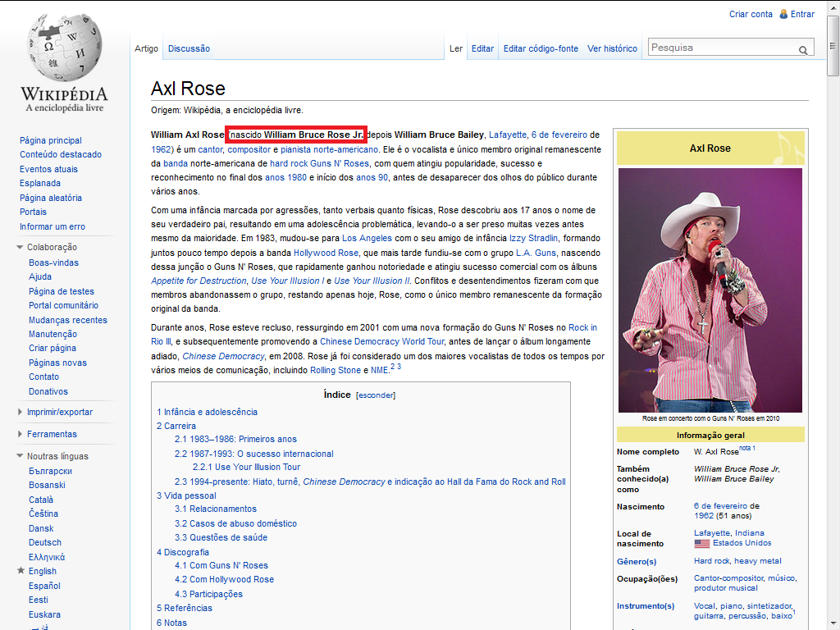This screenshot has height=630, width=840.
Task: Expand the Imprimir/exportar sidebar section
Action: (x=21, y=412)
